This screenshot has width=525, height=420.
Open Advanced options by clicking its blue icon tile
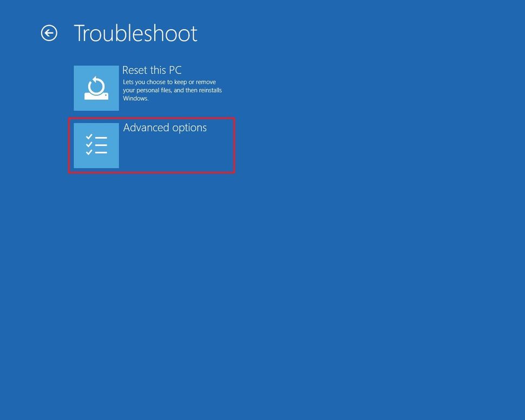pyautogui.click(x=96, y=145)
